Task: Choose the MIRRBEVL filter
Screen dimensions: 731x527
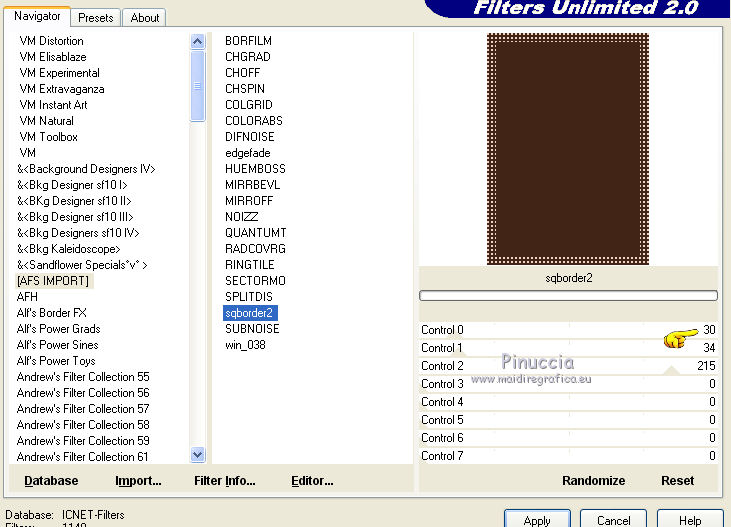Action: pos(252,185)
